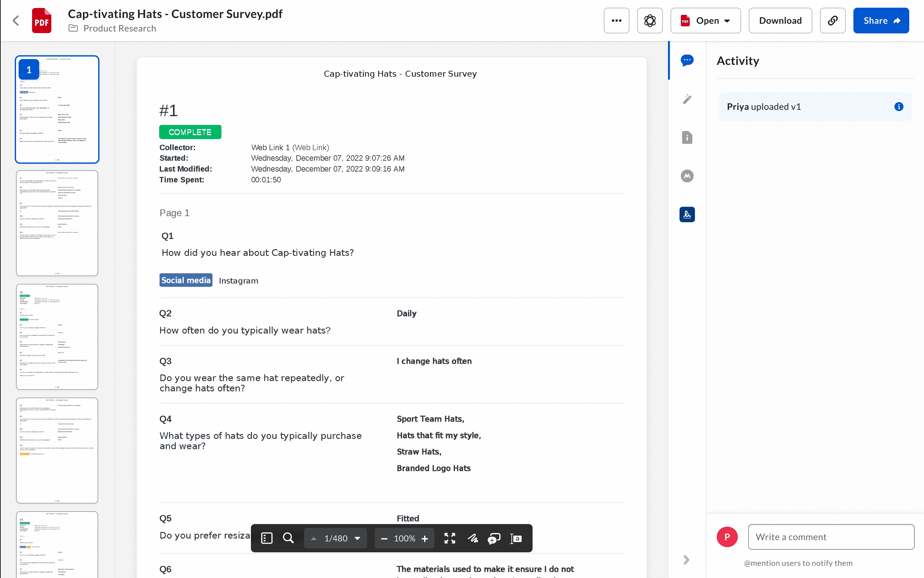Open the file details info sidebar tab
924x578 pixels.
(687, 138)
